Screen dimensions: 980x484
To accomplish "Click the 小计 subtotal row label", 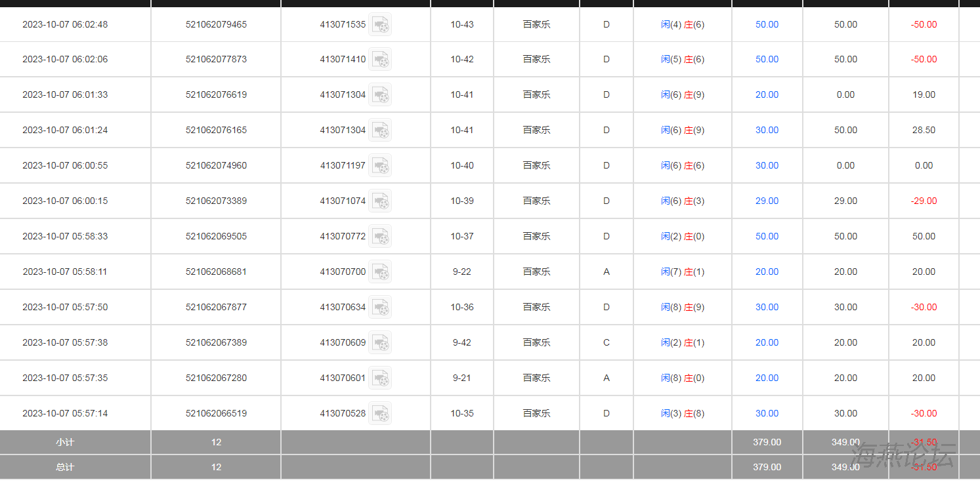I will pos(65,442).
